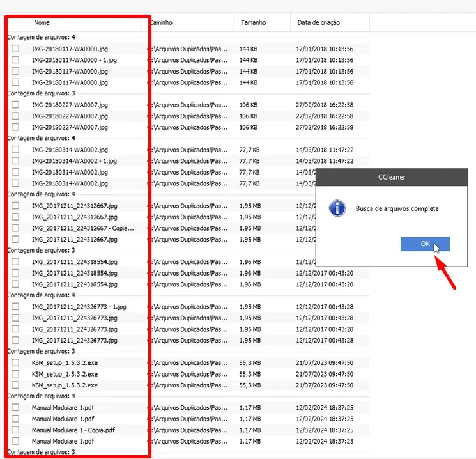The width and height of the screenshot is (476, 459).
Task: Click path cell of IMG-20180314-WA0002 - 1.jpg row
Action: pyautogui.click(x=188, y=161)
